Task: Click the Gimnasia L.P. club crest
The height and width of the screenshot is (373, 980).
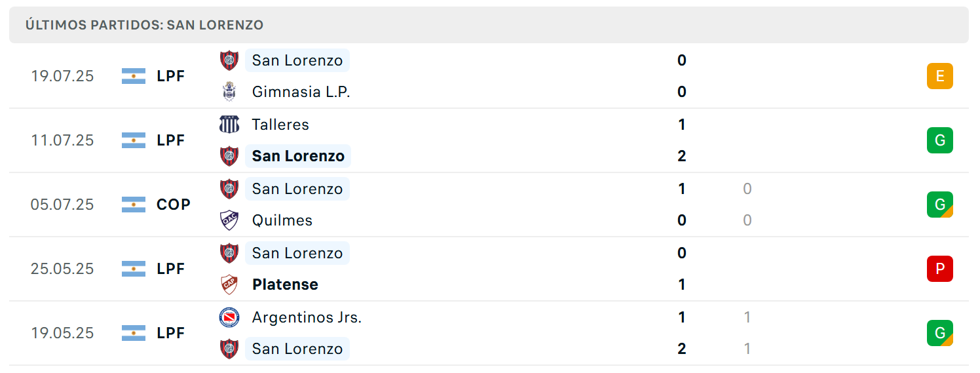Action: [229, 92]
